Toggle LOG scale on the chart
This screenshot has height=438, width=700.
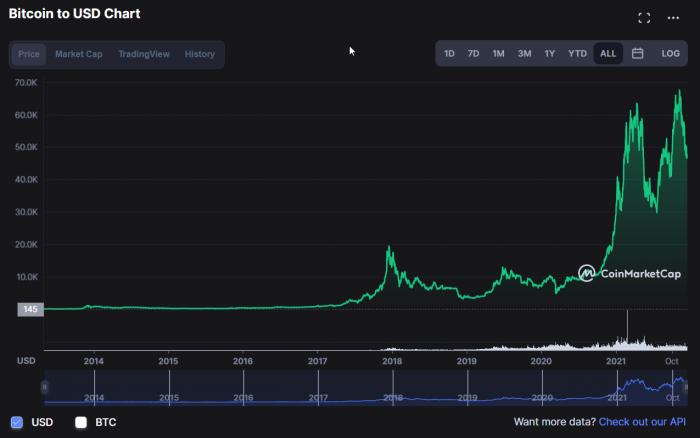(x=670, y=53)
